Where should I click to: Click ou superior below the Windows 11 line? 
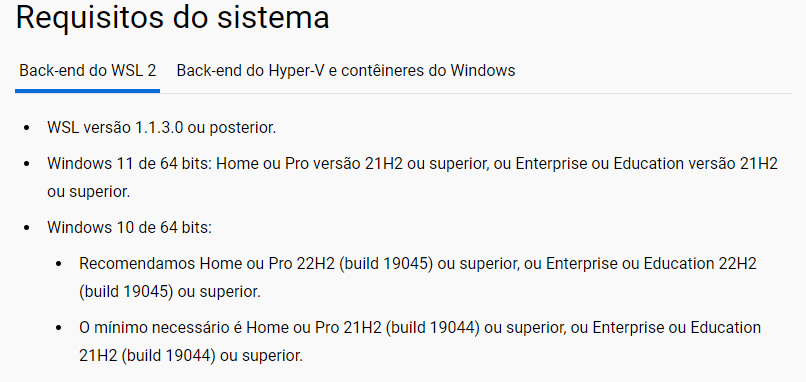point(88,192)
